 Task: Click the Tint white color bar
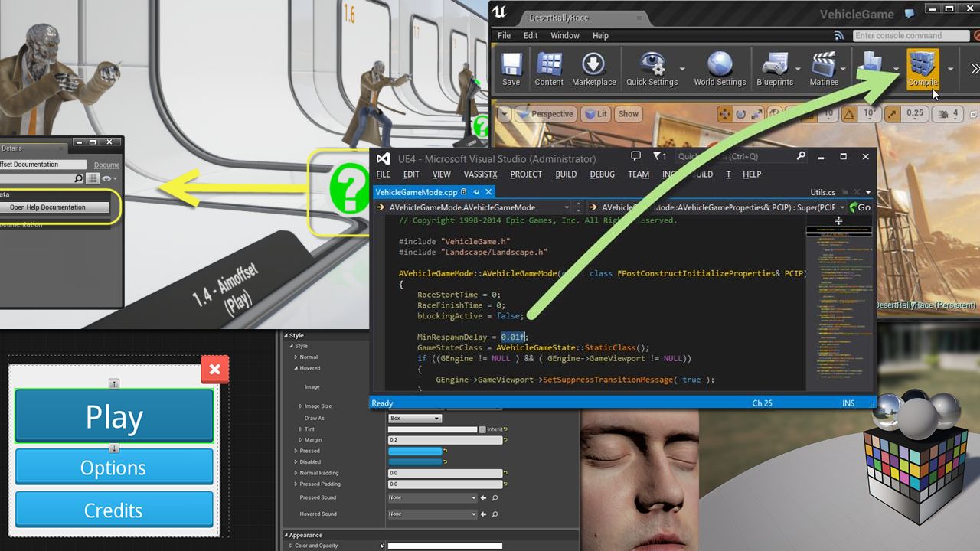pyautogui.click(x=433, y=429)
